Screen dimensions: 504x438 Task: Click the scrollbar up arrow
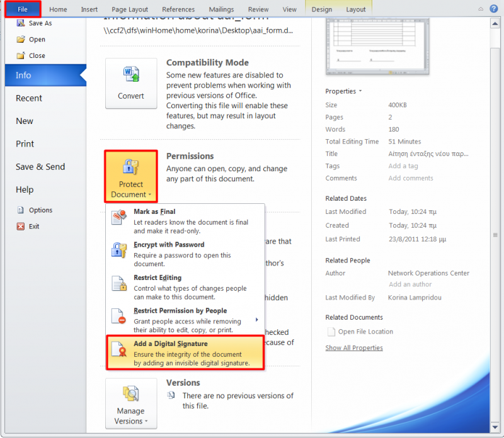pyautogui.click(x=495, y=23)
